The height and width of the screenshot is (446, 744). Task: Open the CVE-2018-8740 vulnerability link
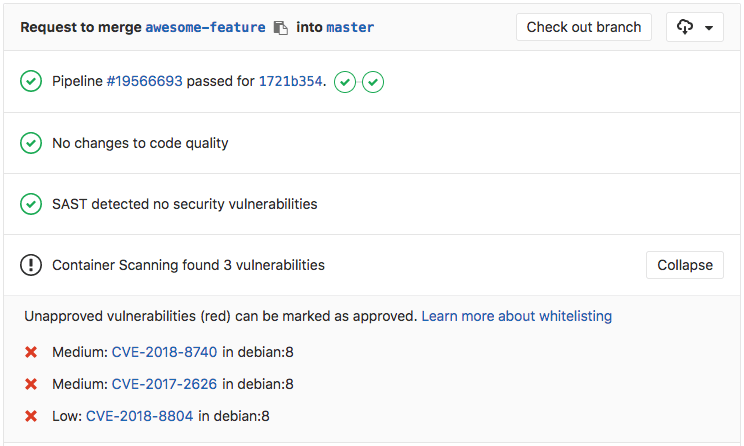coord(164,352)
